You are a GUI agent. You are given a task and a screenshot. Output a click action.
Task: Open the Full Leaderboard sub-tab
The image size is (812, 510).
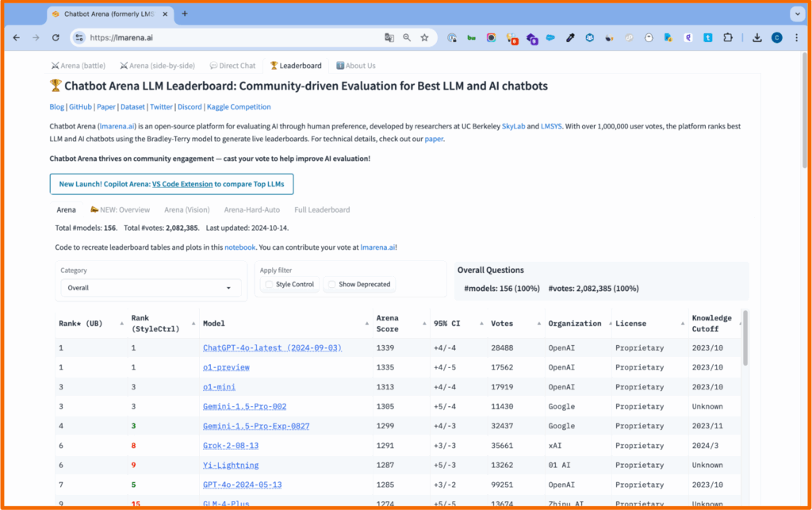322,209
